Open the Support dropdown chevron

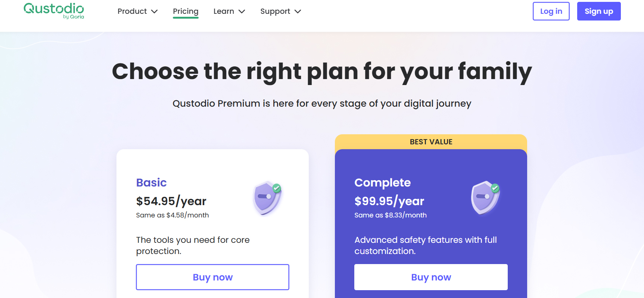pyautogui.click(x=298, y=12)
